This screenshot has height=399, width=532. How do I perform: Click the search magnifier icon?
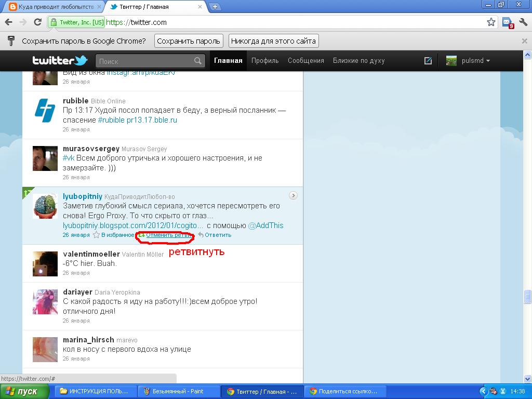[x=198, y=61]
